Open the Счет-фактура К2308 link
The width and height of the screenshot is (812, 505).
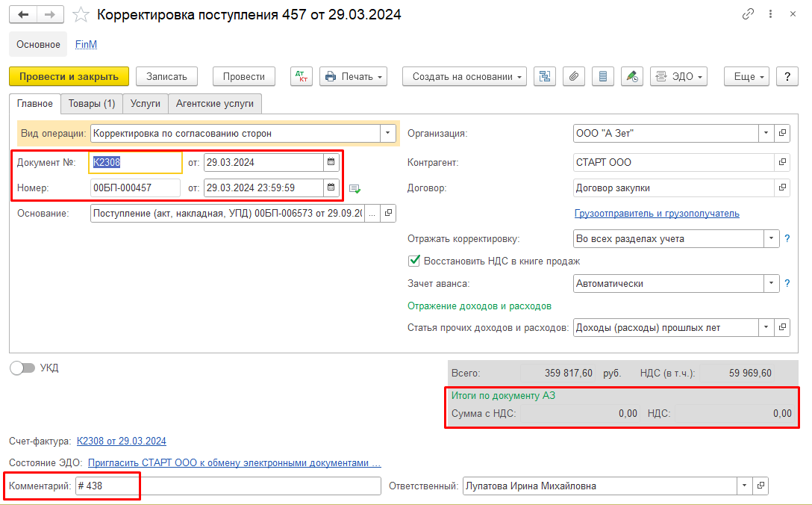[x=122, y=441]
